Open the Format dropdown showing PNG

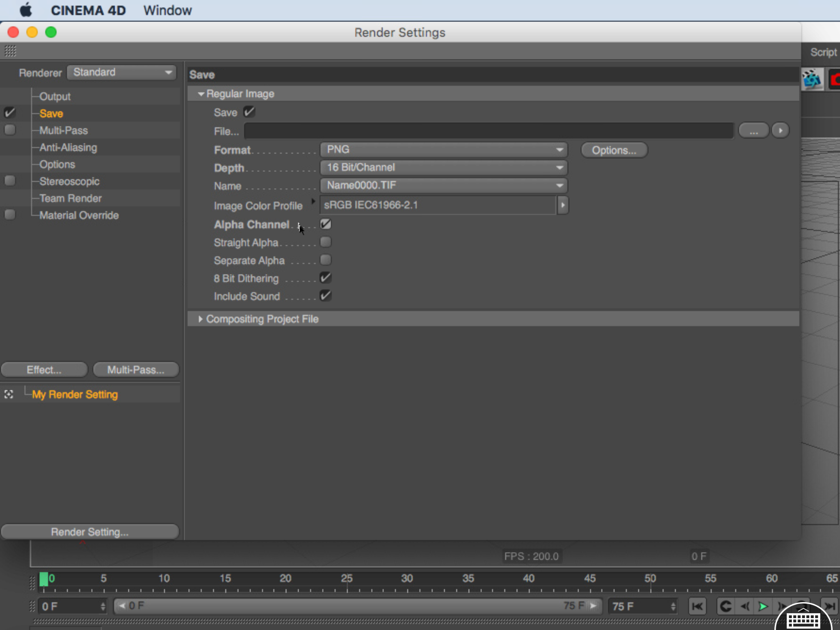(443, 150)
